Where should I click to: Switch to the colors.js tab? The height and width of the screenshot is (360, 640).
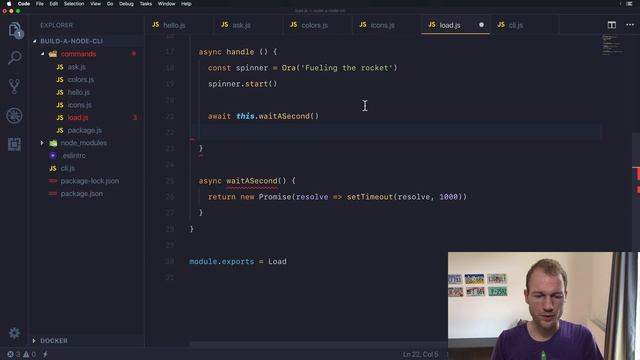314,25
